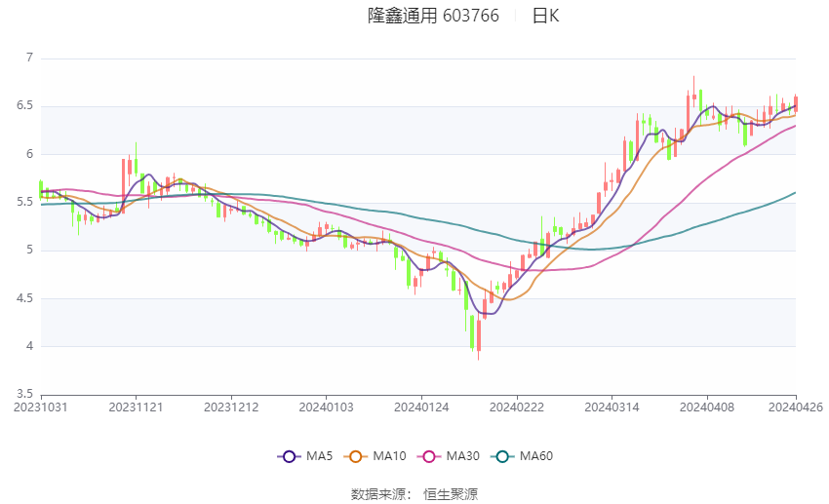Click the 6.5 price axis label

24,105
